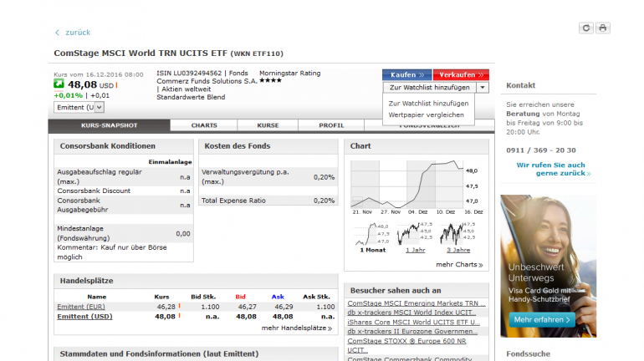Click the mehr Charts link

[459, 265]
